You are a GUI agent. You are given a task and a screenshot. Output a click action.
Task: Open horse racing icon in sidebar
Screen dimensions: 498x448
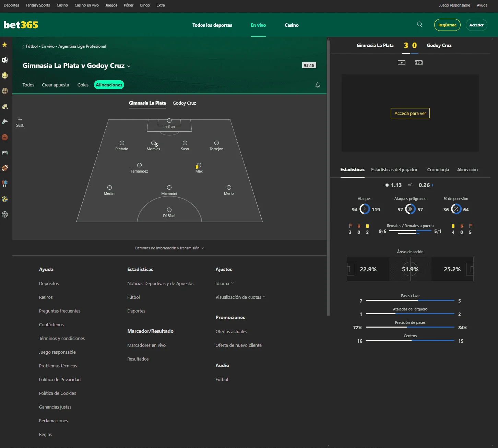5,106
